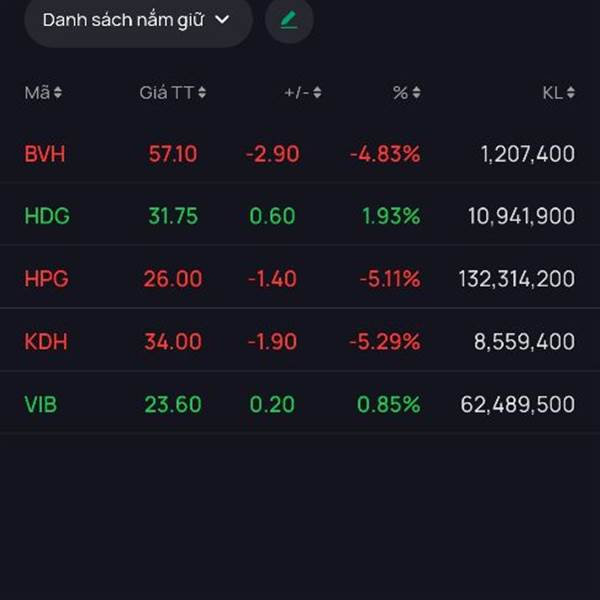
Task: Sort by the +/- column arrows
Action: coord(317,93)
